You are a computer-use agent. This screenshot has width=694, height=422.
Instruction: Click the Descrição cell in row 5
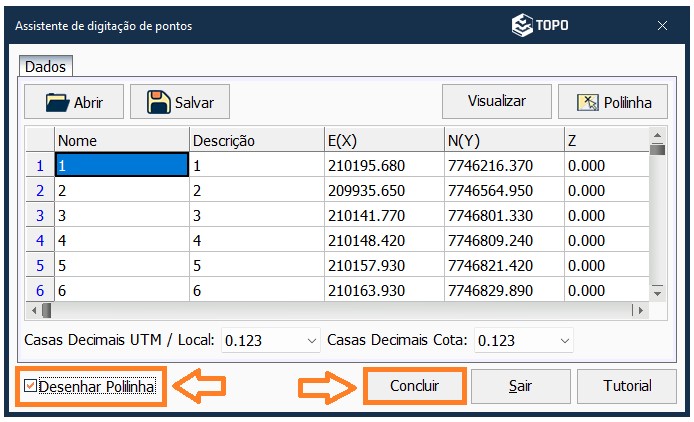click(256, 265)
